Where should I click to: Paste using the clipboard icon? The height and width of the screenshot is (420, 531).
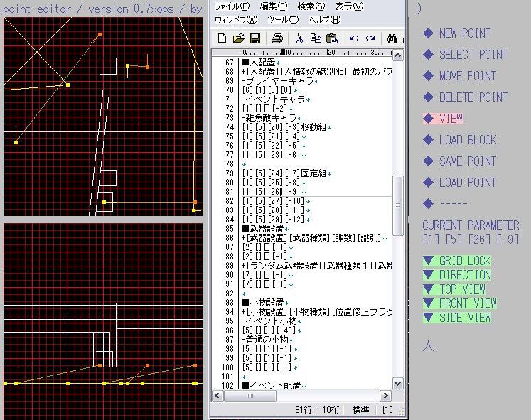click(x=331, y=38)
